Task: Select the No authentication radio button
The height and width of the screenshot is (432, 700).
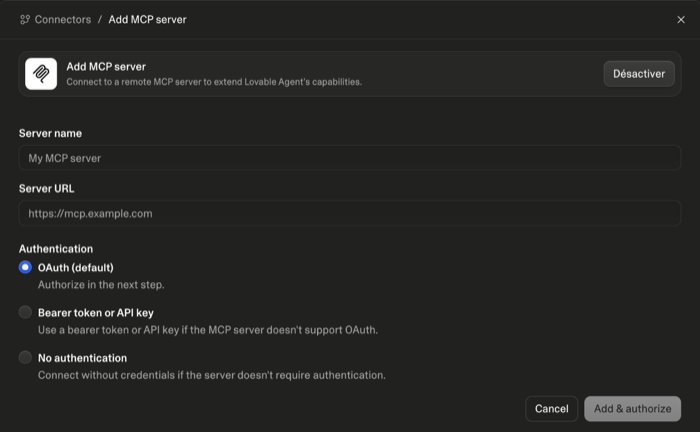Action: (25, 357)
